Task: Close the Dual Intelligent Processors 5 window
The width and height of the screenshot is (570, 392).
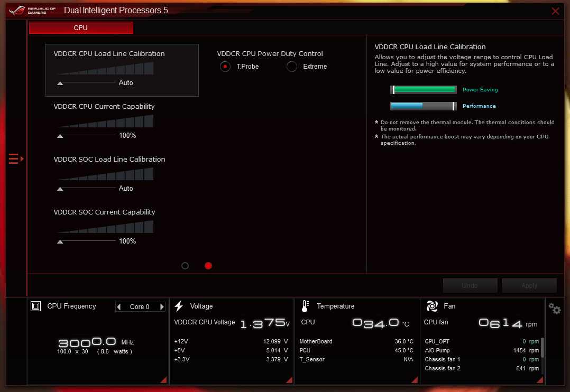Action: tap(555, 11)
